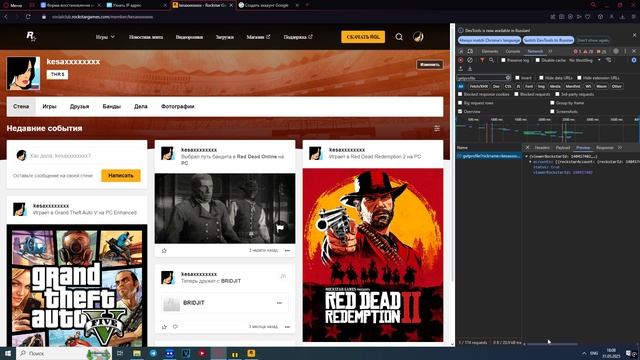Clear the network log
Screen dimensions: 640x360
tap(470, 60)
